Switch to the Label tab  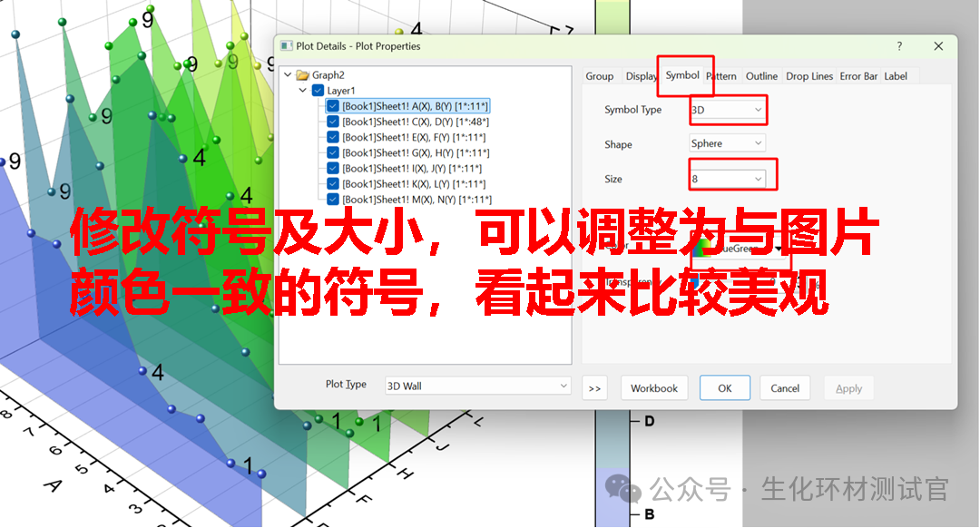[x=895, y=76]
